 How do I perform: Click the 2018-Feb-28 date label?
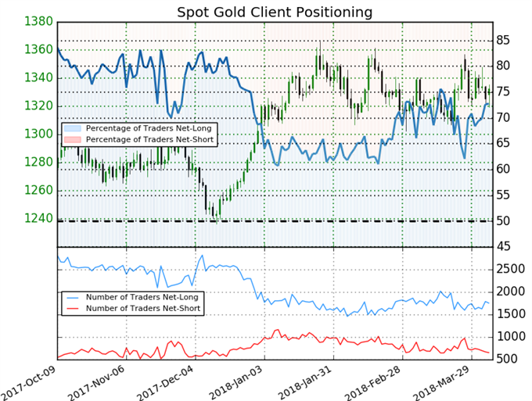point(373,383)
